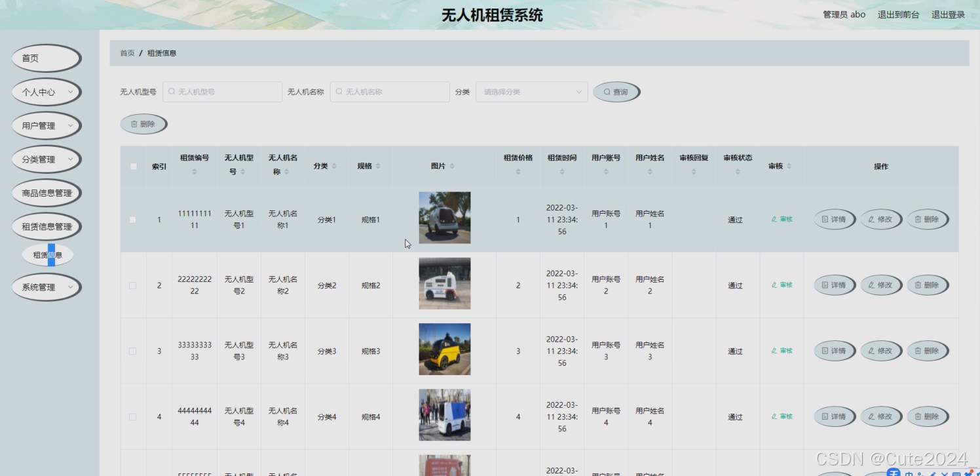Click 修改 for row 3
The height and width of the screenshot is (476, 980).
(881, 351)
